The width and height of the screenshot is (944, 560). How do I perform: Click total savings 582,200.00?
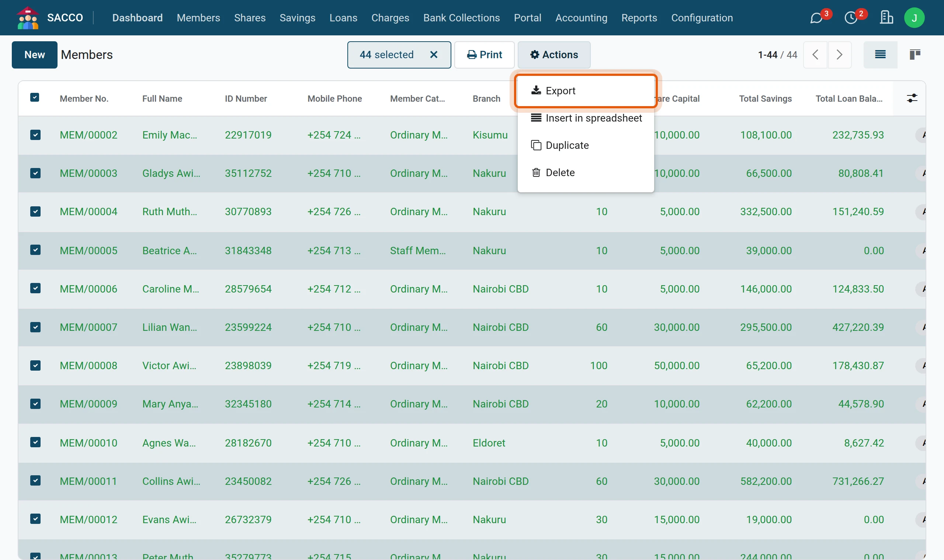click(x=766, y=481)
